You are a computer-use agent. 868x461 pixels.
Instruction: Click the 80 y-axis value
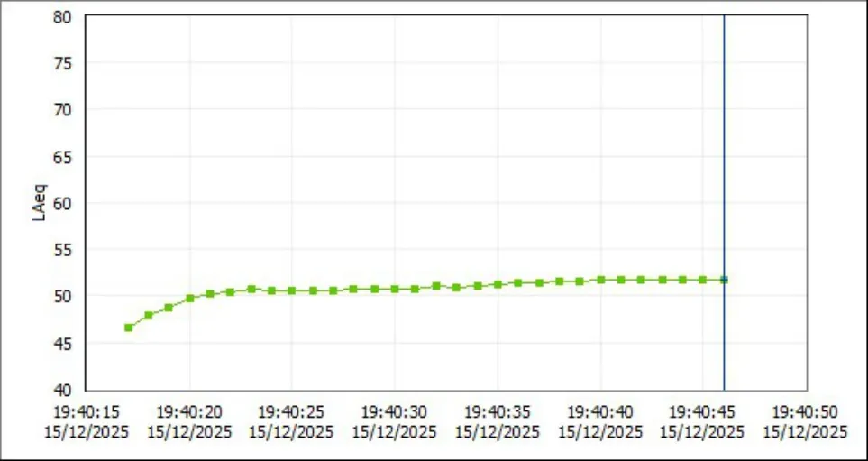tap(62, 16)
